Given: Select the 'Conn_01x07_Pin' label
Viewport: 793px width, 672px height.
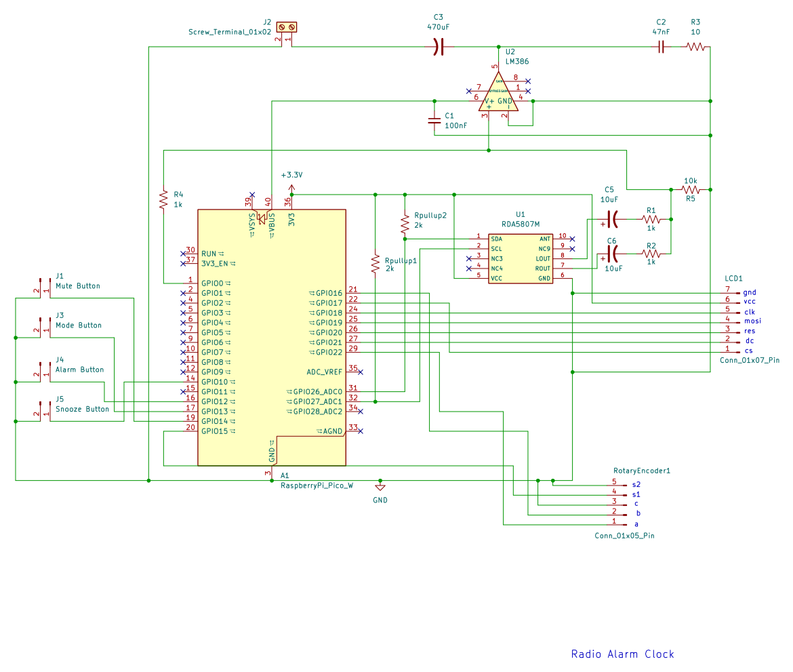Looking at the screenshot, I should pos(750,360).
